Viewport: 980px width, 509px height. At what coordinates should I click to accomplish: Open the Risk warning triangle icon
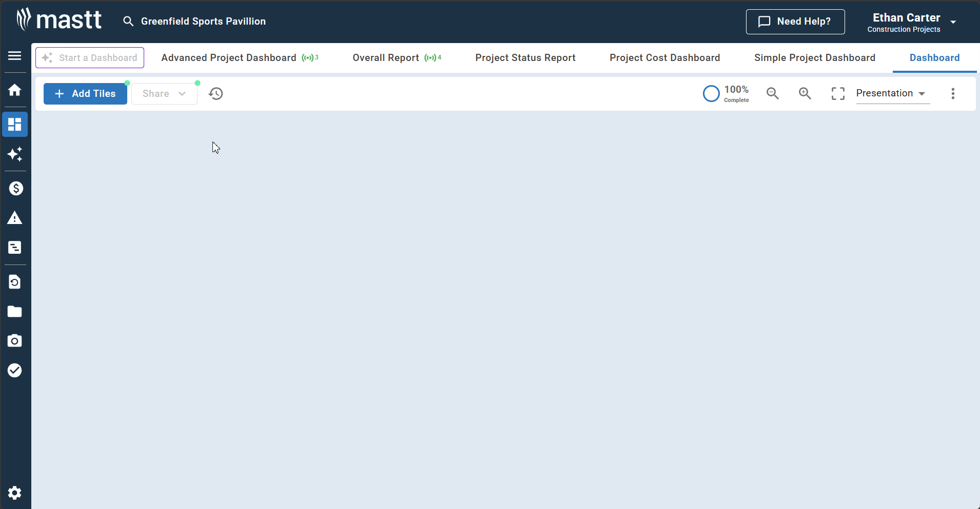point(15,218)
